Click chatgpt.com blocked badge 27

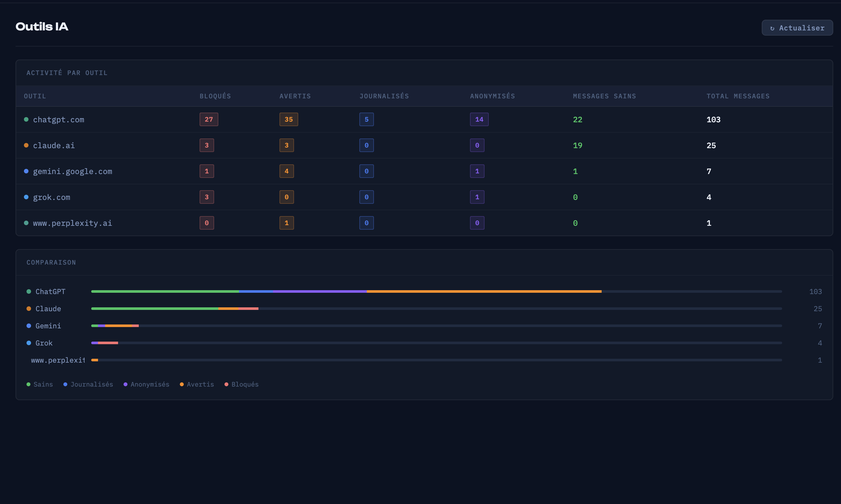pyautogui.click(x=209, y=120)
